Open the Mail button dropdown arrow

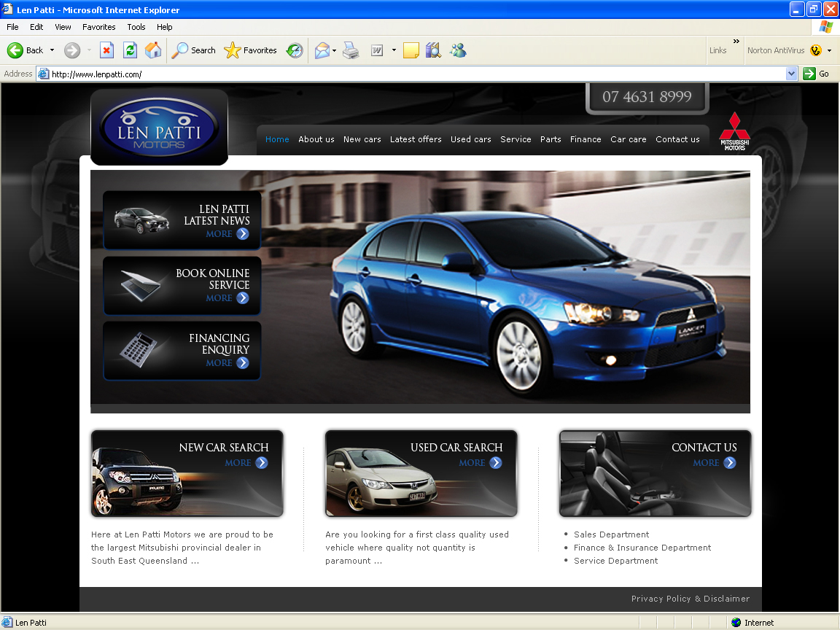334,50
